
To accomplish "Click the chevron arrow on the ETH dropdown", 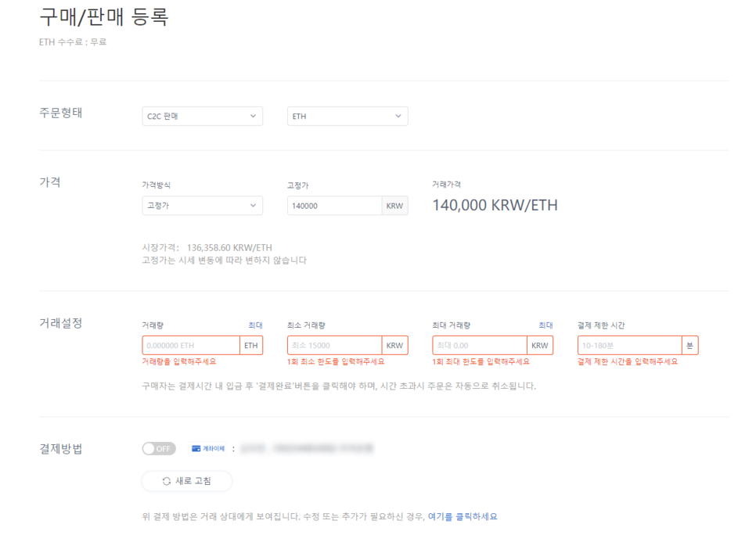I will (398, 117).
